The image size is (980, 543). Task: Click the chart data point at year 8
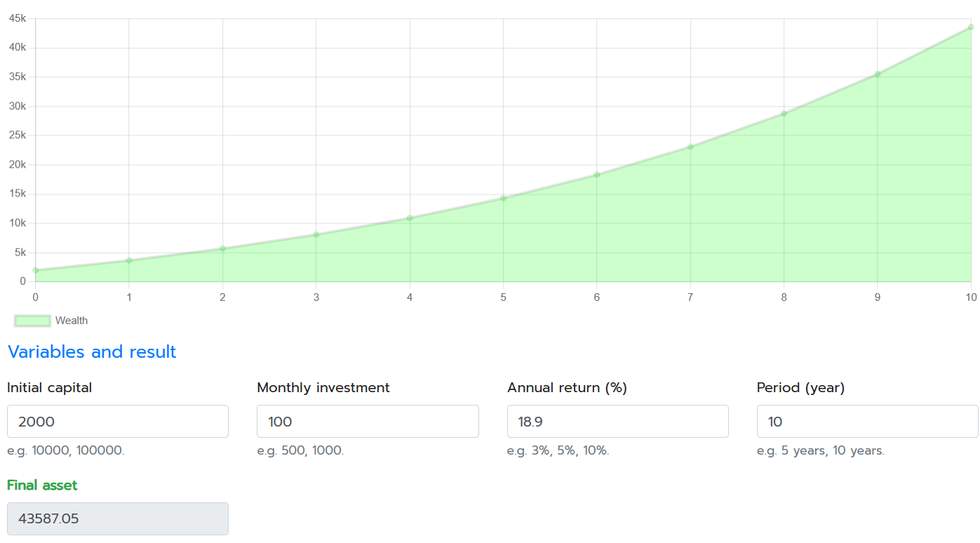tap(784, 114)
